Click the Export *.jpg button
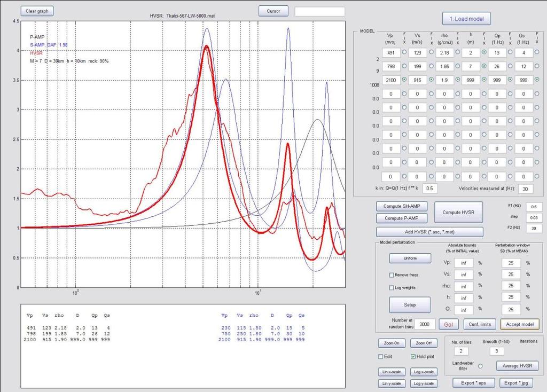The height and width of the screenshot is (392, 547). point(516,382)
